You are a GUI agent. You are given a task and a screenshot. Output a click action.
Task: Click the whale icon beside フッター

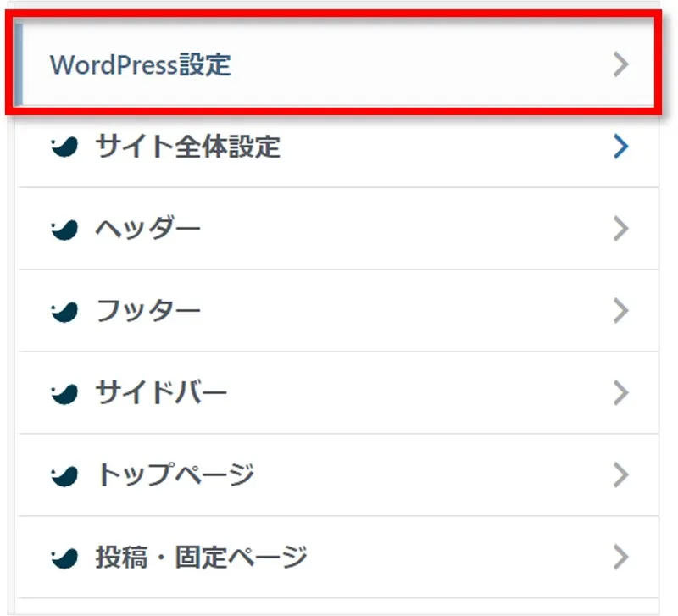click(x=65, y=312)
